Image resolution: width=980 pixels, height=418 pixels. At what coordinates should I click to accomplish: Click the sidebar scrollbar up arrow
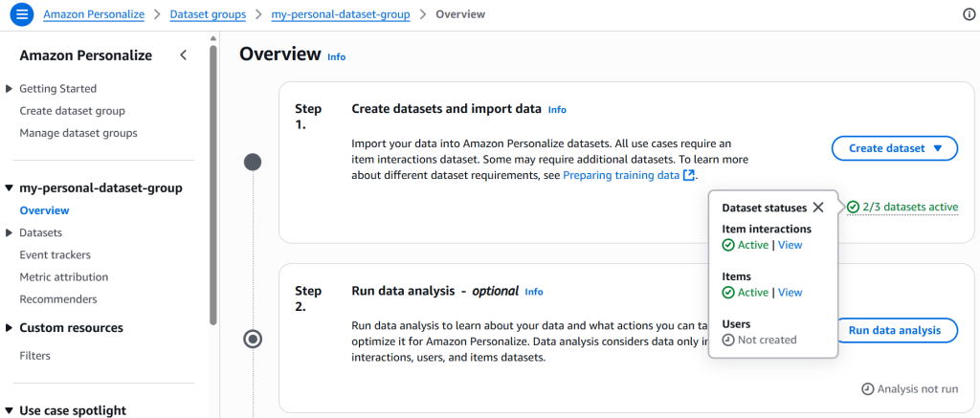tap(213, 38)
